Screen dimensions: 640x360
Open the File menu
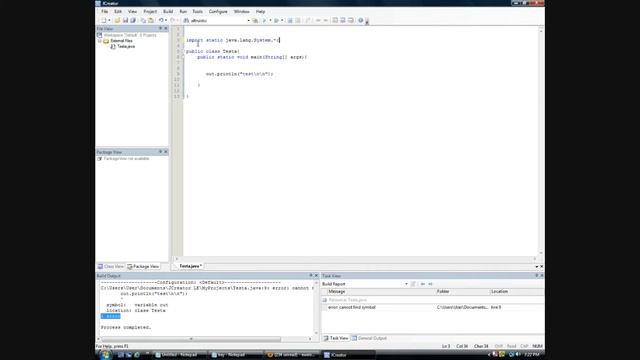coord(104,11)
